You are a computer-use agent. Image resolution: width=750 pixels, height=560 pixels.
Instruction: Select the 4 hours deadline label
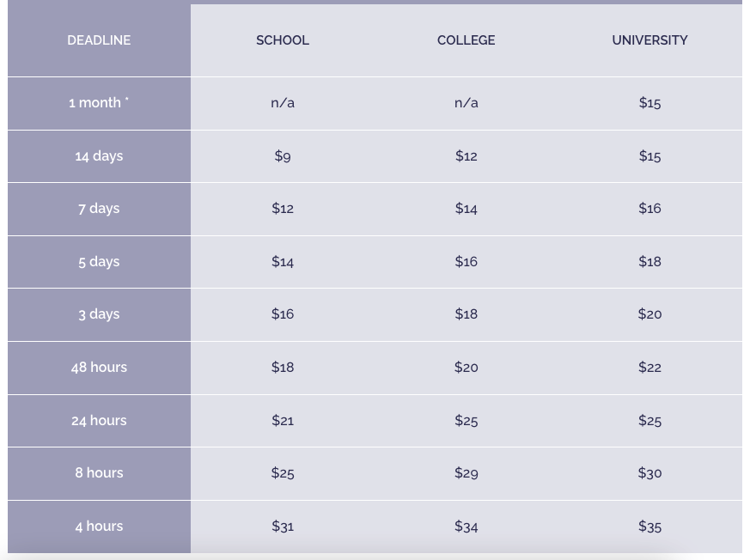99,526
